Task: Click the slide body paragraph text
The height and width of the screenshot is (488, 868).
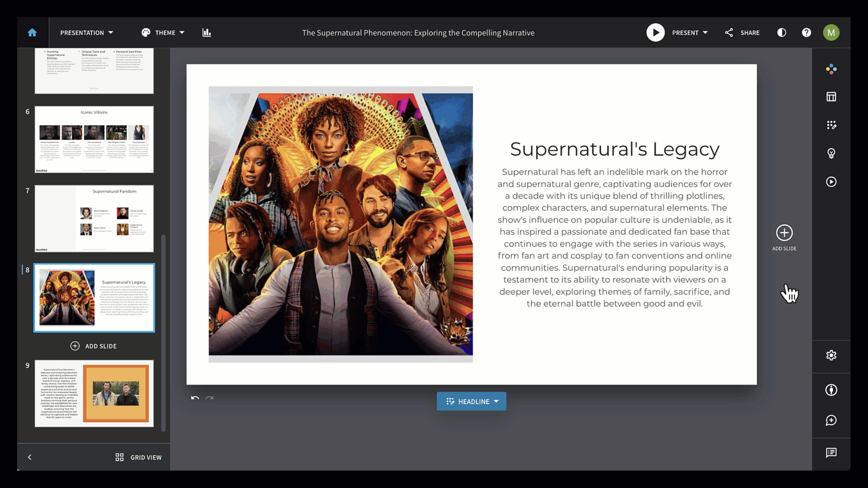Action: pos(615,238)
